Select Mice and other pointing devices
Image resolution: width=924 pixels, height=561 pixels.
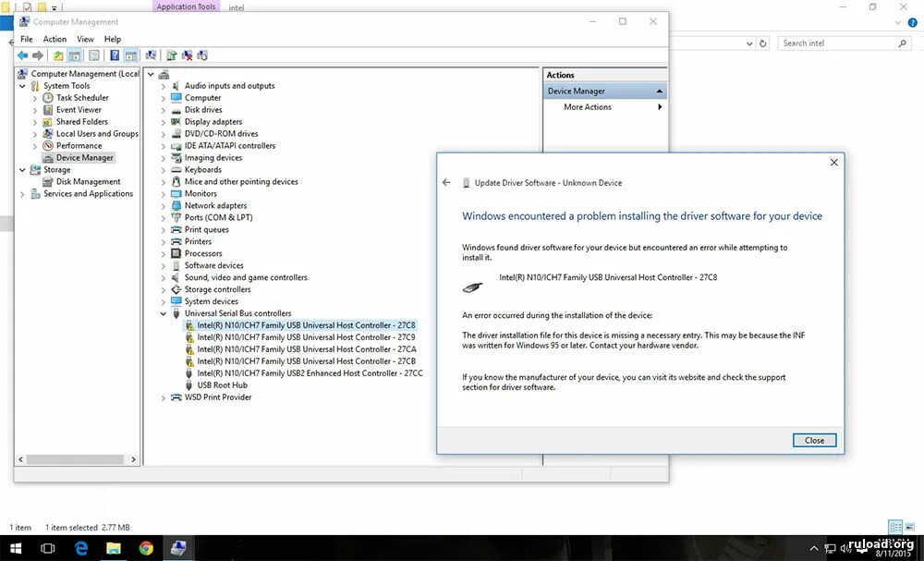tap(241, 181)
